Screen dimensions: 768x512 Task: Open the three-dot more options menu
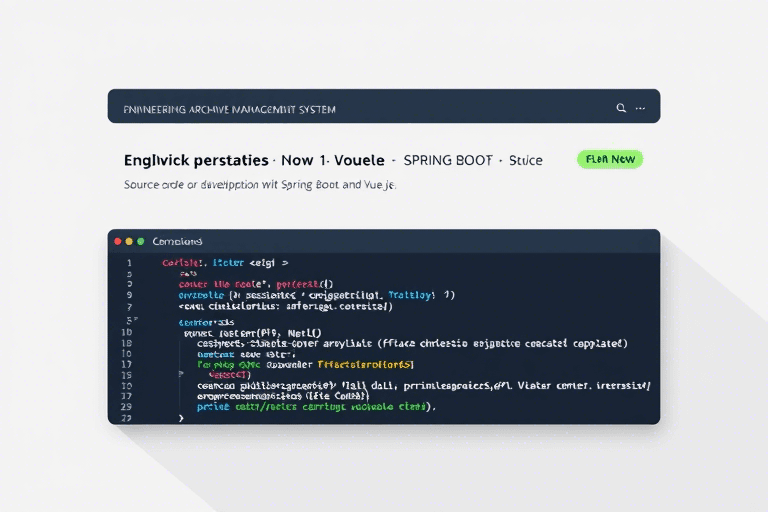tap(640, 107)
